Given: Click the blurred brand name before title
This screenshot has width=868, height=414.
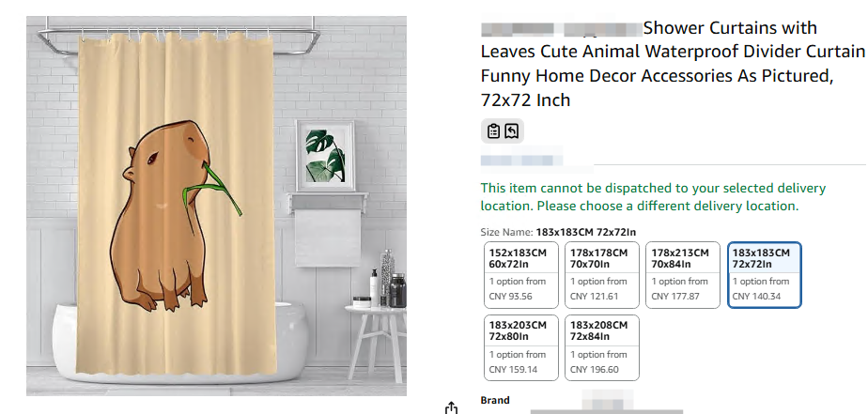Looking at the screenshot, I should pos(560,28).
